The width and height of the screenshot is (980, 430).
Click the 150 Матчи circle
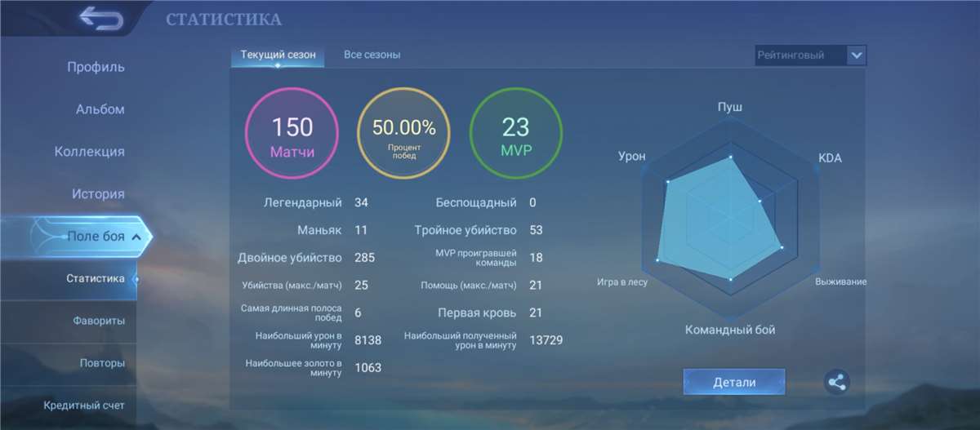pos(292,134)
